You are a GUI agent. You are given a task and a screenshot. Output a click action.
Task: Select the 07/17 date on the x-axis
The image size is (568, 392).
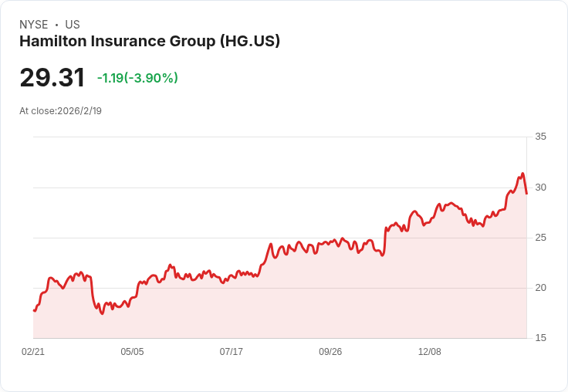tap(232, 352)
